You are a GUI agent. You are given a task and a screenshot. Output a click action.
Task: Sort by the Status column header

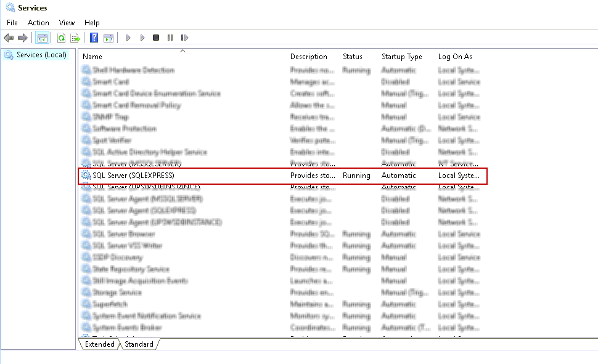point(353,57)
